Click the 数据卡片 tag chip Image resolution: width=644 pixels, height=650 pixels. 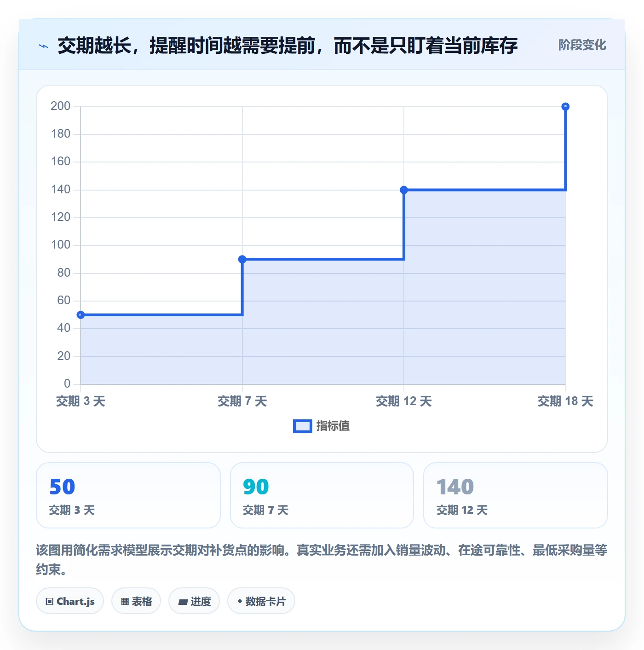coord(261,601)
